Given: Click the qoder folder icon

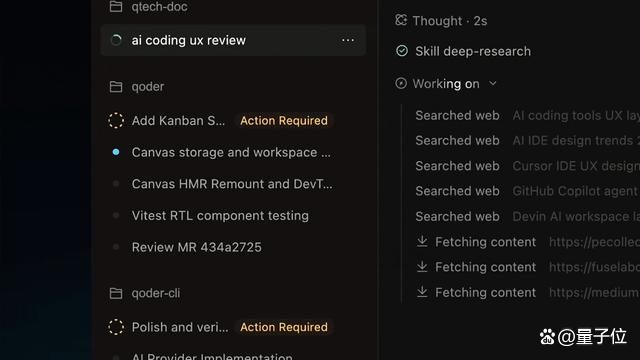Looking at the screenshot, I should [116, 87].
